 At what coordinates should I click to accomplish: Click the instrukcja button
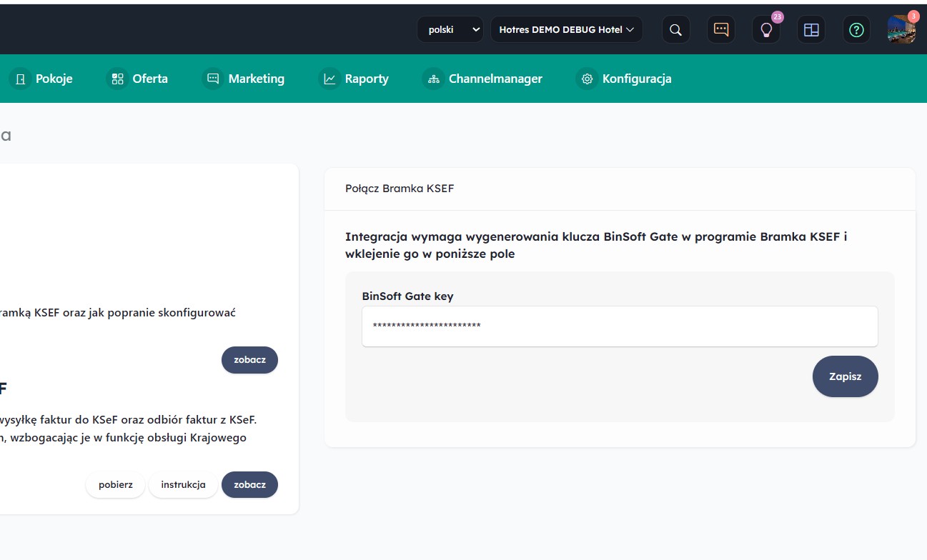click(x=183, y=485)
